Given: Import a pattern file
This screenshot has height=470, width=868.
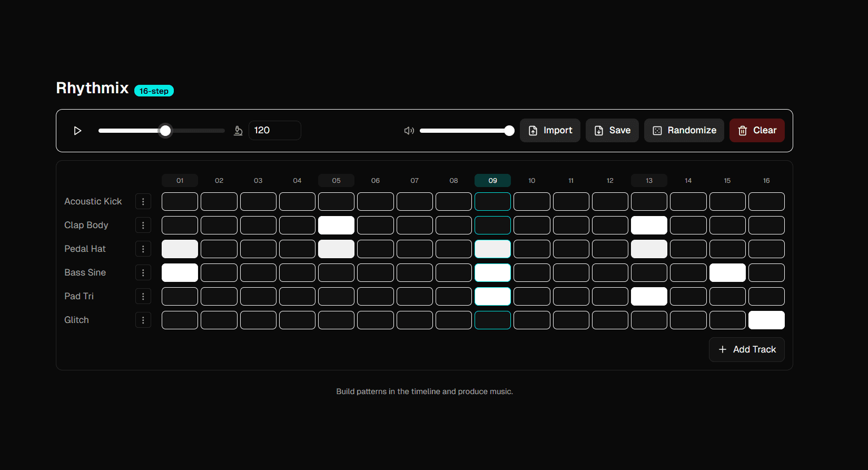Looking at the screenshot, I should click(550, 131).
